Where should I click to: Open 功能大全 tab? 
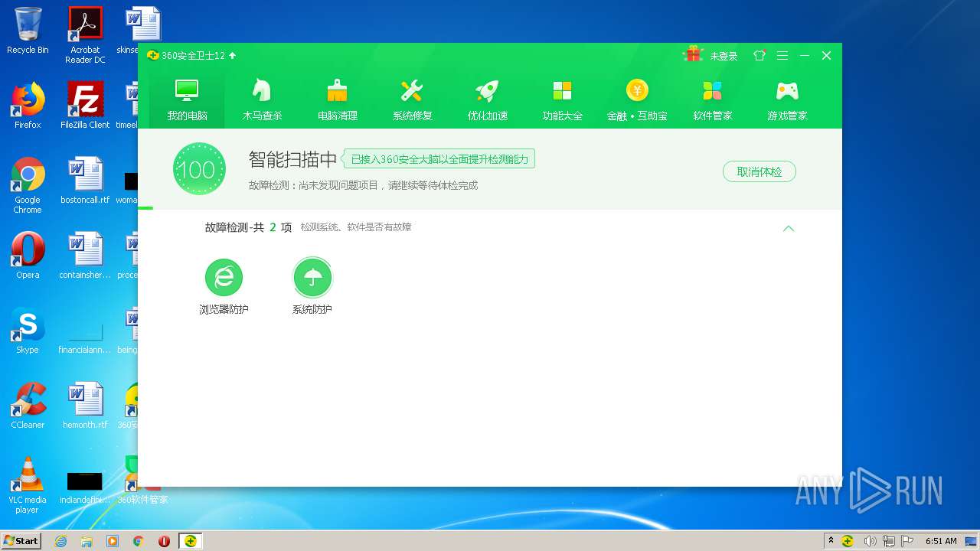point(562,99)
